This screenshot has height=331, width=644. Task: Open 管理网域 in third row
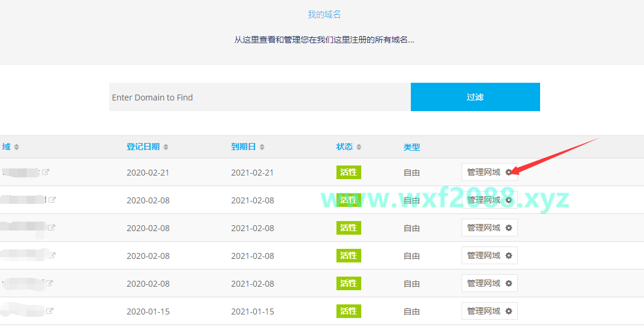(x=489, y=228)
